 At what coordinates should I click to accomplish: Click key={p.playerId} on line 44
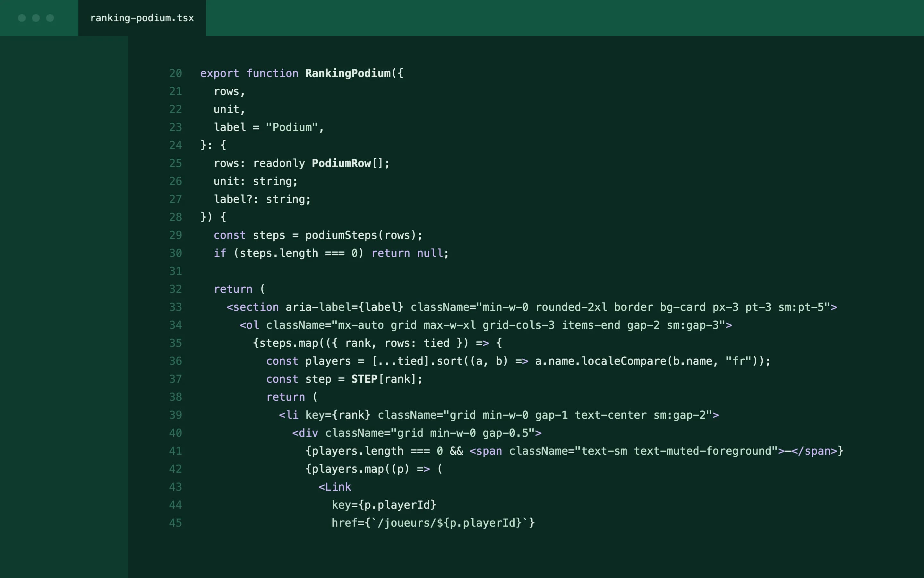(384, 504)
